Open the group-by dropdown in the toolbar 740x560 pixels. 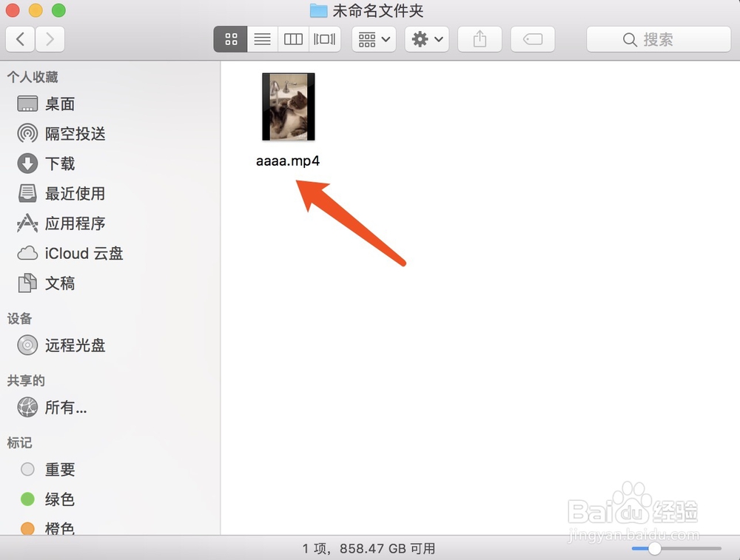pos(373,38)
